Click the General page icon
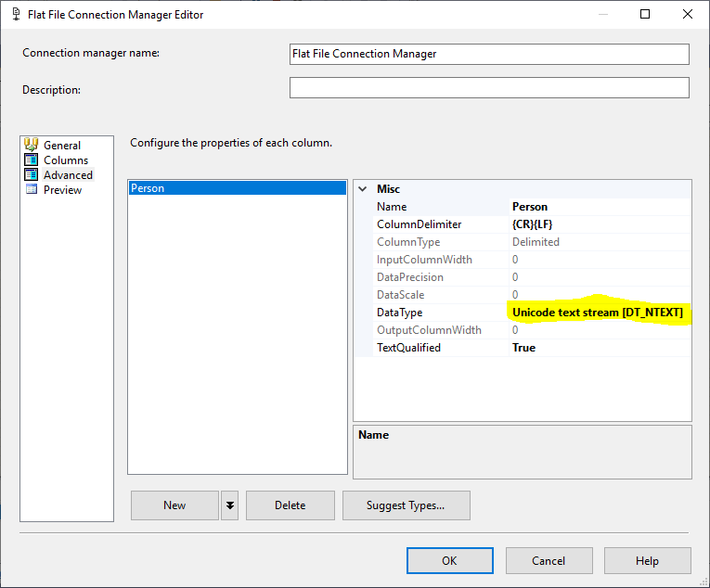This screenshot has width=710, height=588. click(31, 145)
